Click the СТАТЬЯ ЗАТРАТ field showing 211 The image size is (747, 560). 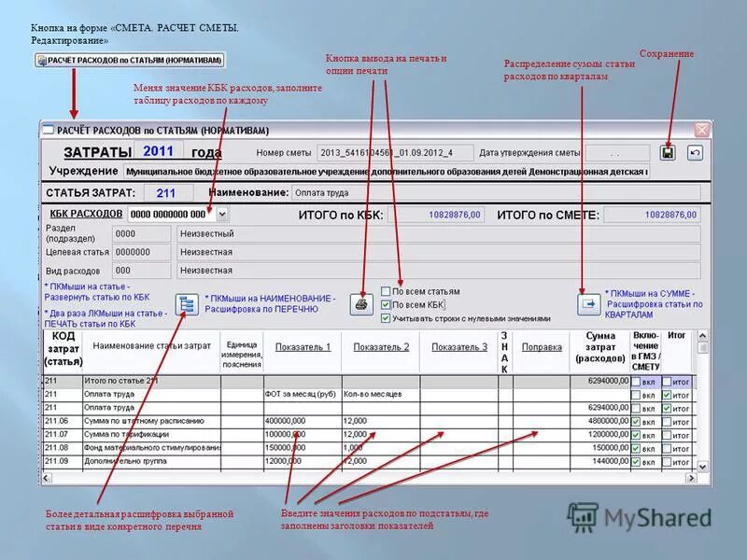(x=168, y=193)
